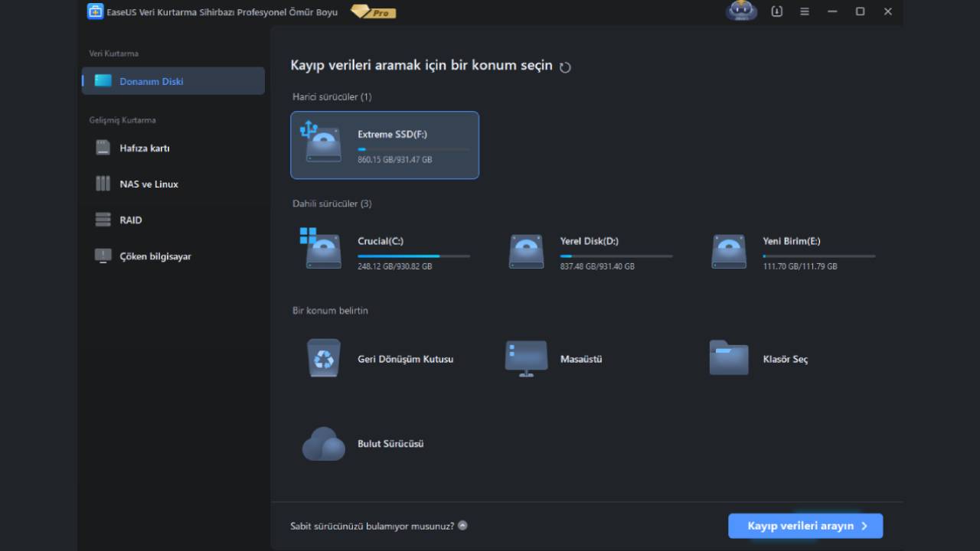Click the update notification icon in title bar
This screenshot has height=551, width=980.
click(x=777, y=11)
